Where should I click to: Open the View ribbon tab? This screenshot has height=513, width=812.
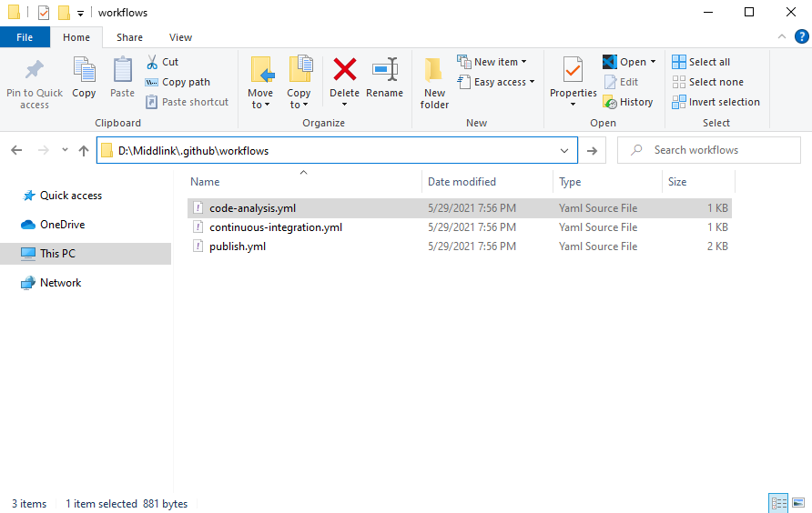point(180,37)
